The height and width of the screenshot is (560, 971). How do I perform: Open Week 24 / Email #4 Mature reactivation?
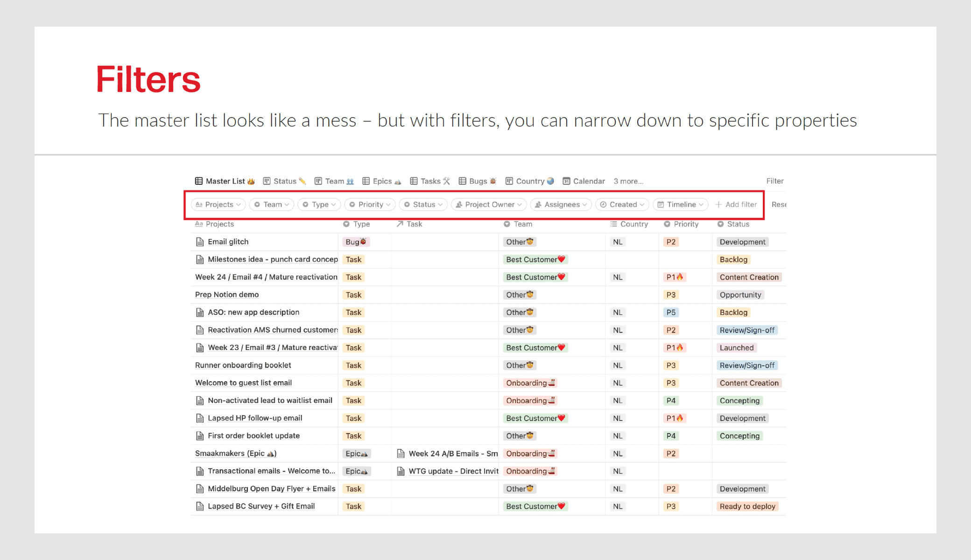point(266,277)
